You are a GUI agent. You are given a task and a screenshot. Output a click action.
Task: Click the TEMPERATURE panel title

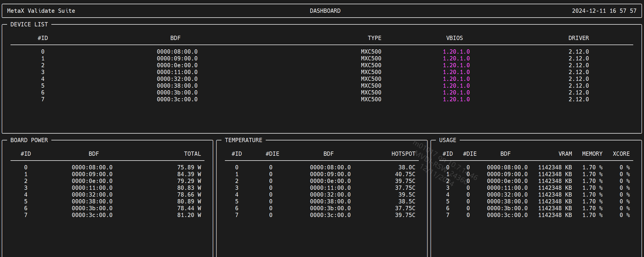coord(243,140)
